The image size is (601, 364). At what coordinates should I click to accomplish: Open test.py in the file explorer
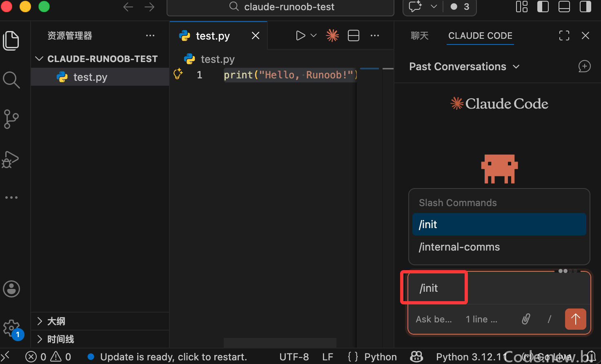point(100,77)
